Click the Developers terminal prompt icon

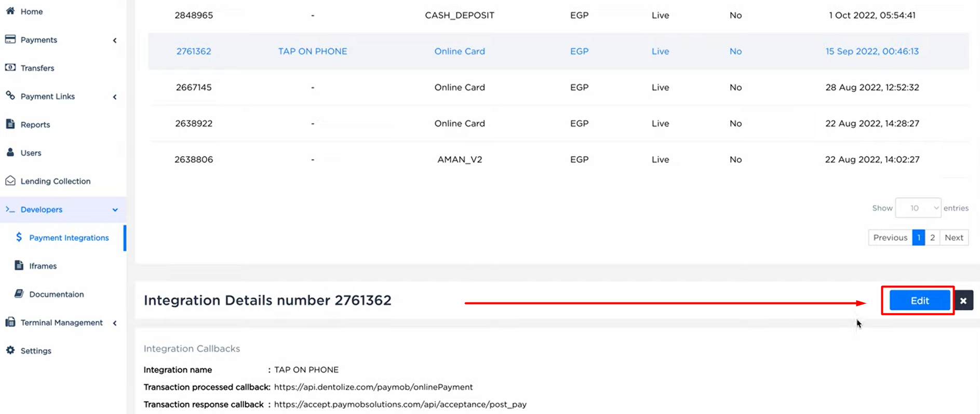[x=10, y=209]
